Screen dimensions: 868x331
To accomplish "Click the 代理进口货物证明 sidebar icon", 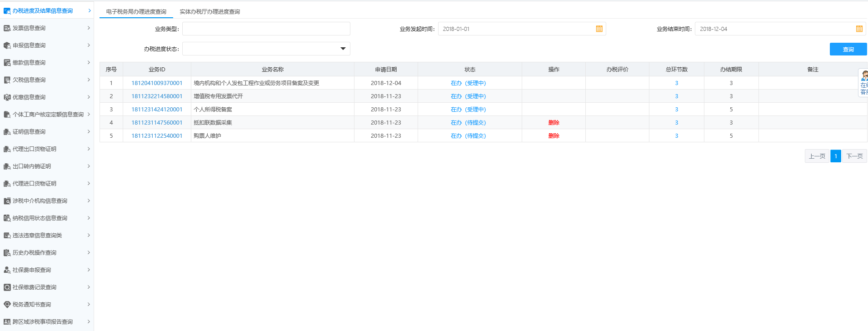I will [7, 184].
